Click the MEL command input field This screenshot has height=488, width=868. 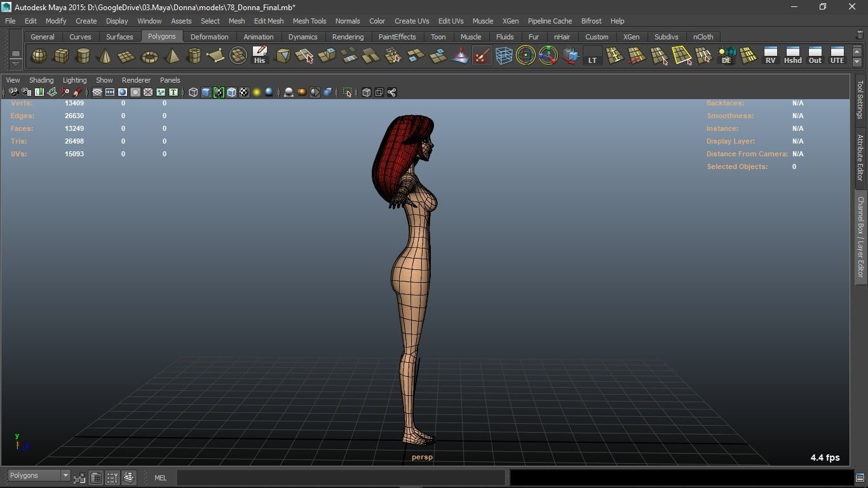pyautogui.click(x=341, y=478)
